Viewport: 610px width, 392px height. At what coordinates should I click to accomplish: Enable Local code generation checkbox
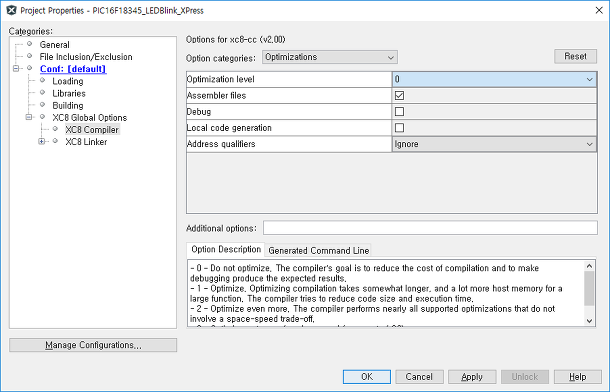coord(399,128)
